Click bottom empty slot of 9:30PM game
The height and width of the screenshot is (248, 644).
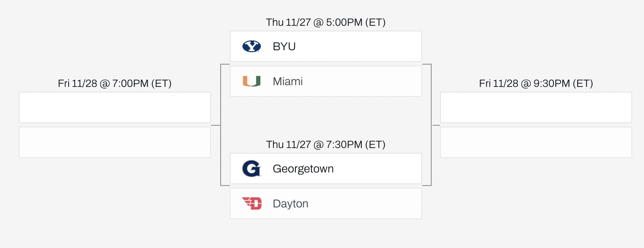coord(536,142)
